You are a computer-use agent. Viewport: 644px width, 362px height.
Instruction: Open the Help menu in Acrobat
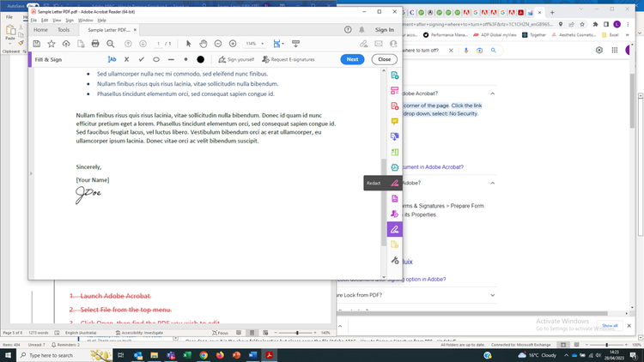[x=101, y=20]
